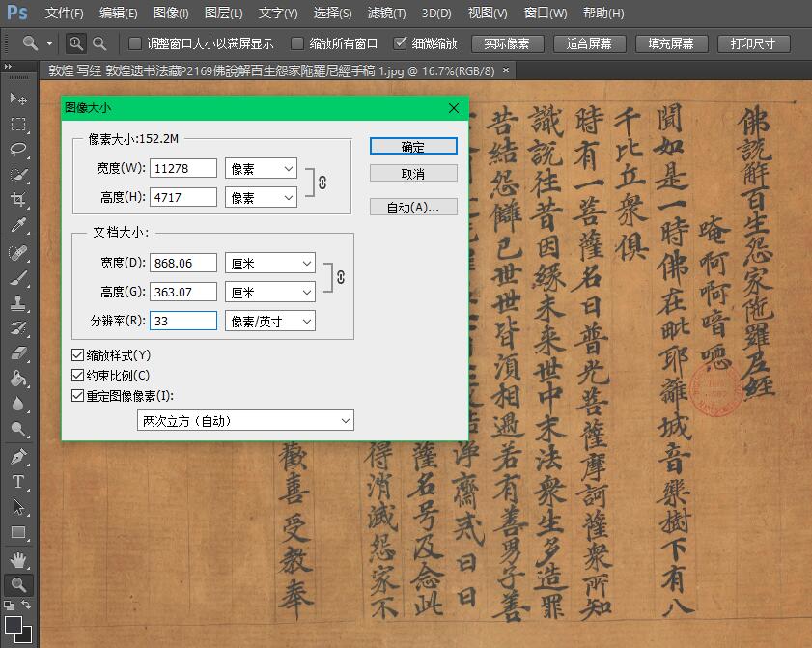Select the Brush tool
This screenshot has height=648, width=812.
pos(18,278)
